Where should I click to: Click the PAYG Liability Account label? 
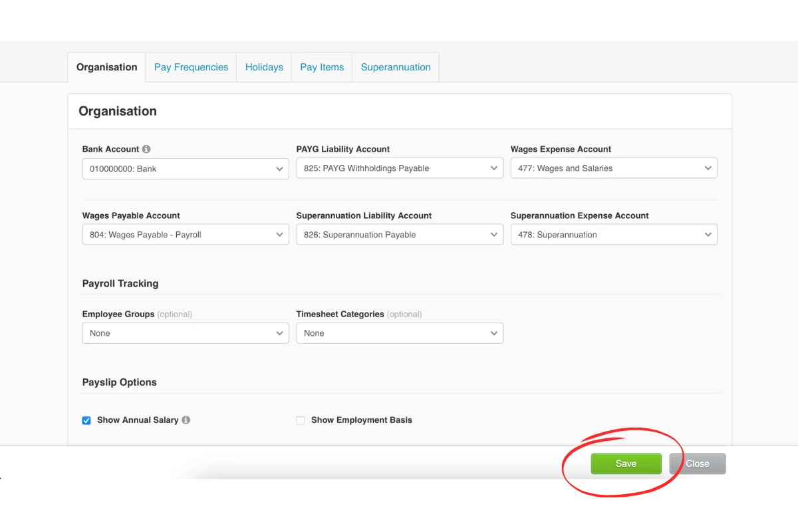[343, 149]
